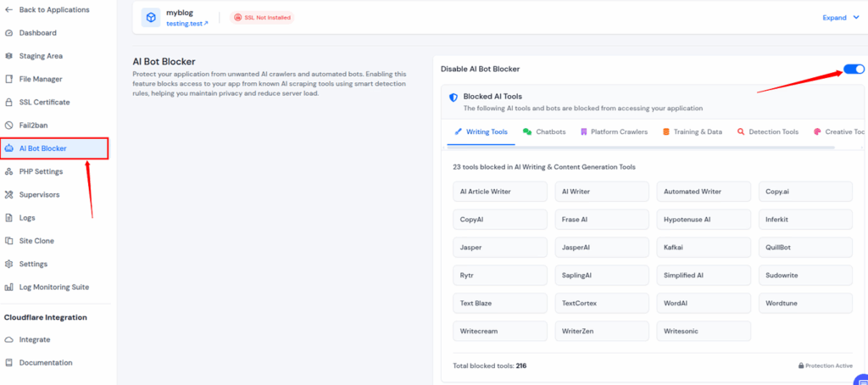Click the Inferkit blocked tool chip
The height and width of the screenshot is (385, 868).
pyautogui.click(x=805, y=220)
